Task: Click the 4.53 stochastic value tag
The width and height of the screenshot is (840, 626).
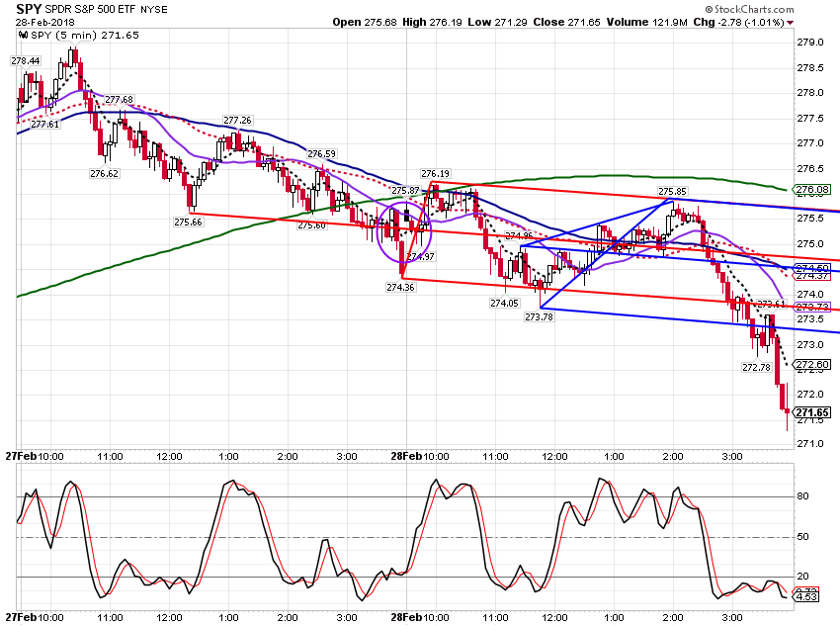Action: coord(806,596)
